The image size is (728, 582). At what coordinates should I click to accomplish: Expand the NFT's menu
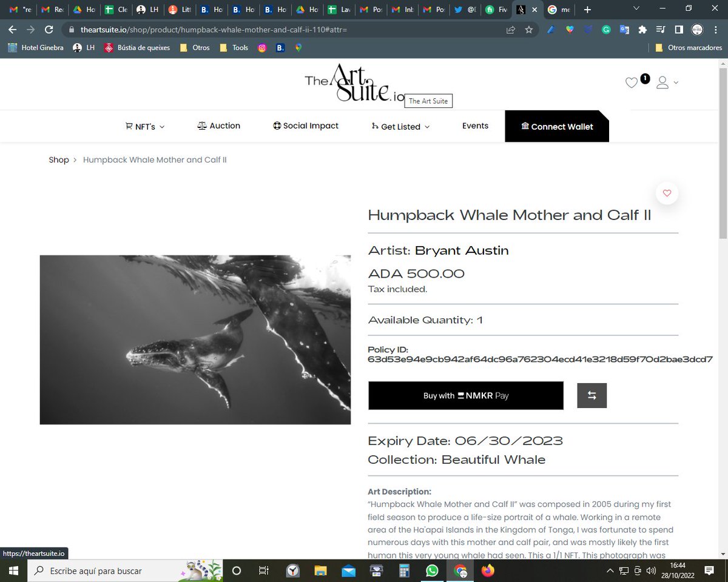(145, 126)
